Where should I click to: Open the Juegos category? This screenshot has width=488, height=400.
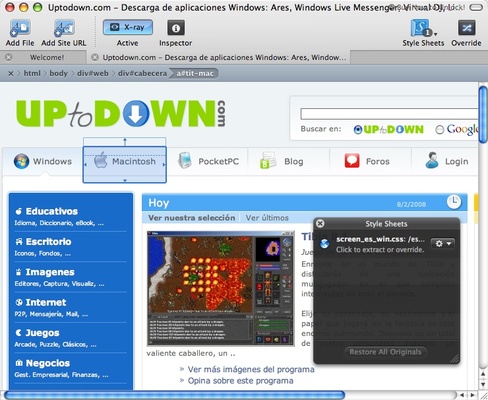coord(42,333)
